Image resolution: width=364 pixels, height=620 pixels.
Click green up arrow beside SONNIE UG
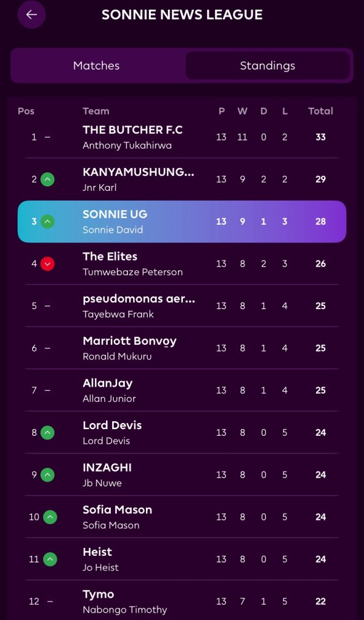tap(48, 222)
